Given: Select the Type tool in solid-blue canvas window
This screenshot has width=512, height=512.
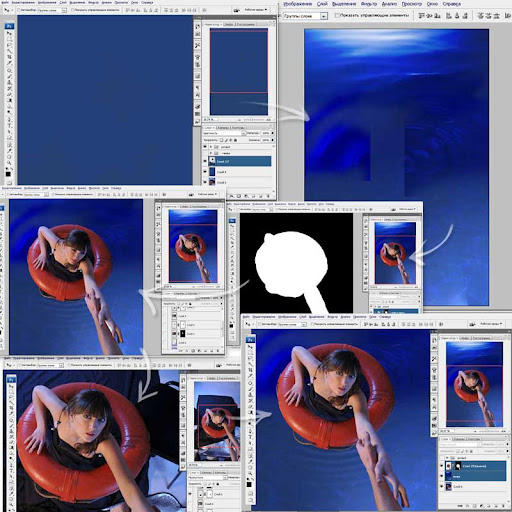Looking at the screenshot, I should point(9,125).
